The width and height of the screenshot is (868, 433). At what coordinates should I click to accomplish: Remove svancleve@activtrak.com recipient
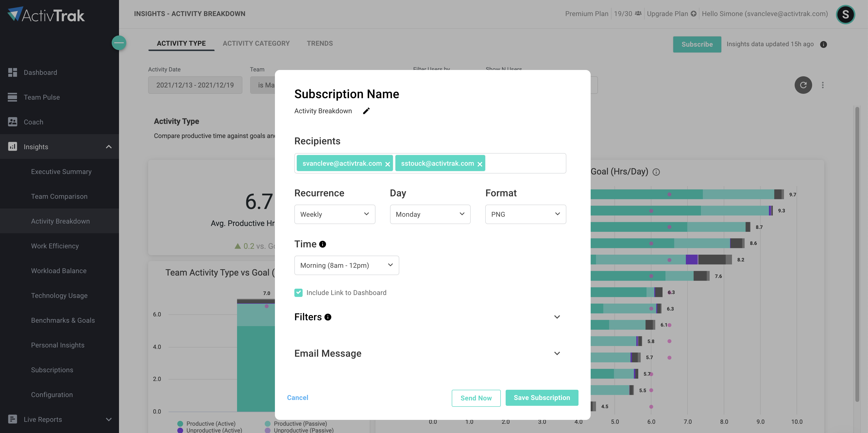click(x=388, y=164)
